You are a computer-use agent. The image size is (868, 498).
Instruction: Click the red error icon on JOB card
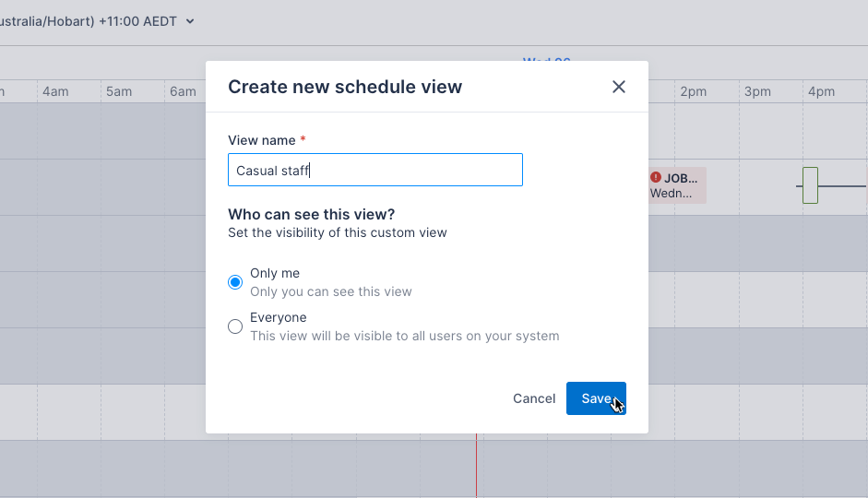click(656, 177)
